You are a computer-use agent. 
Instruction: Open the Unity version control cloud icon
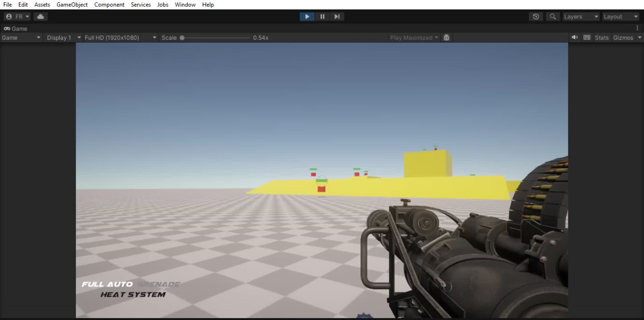pyautogui.click(x=40, y=16)
